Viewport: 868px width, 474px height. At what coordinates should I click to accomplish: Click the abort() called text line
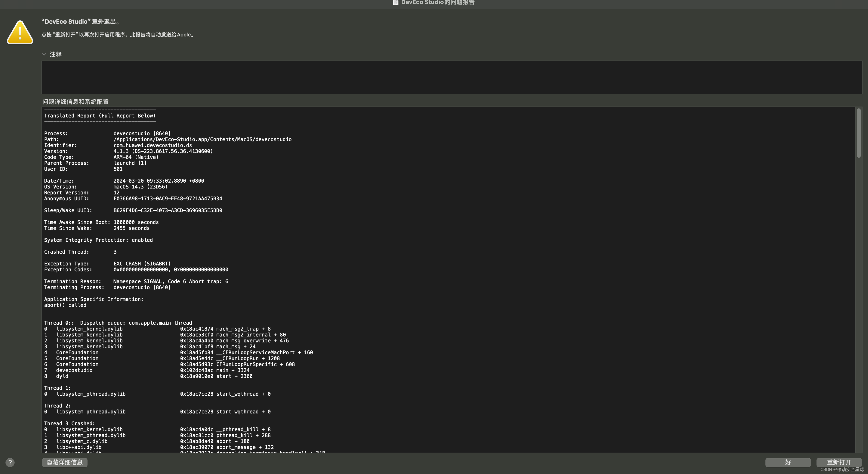click(65, 305)
